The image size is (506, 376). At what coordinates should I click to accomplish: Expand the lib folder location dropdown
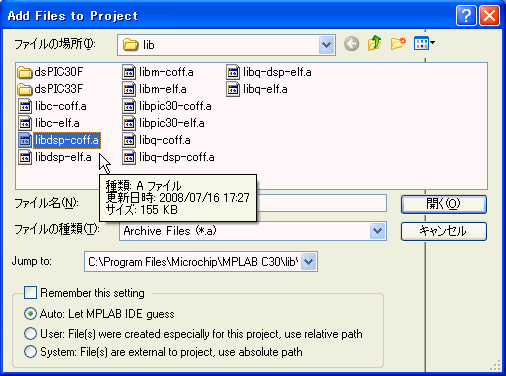[326, 45]
